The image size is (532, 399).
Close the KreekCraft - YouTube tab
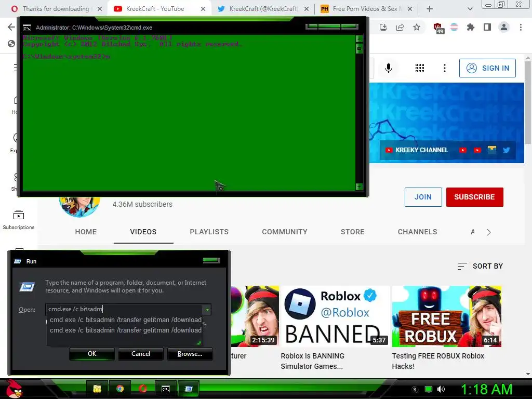tap(203, 9)
